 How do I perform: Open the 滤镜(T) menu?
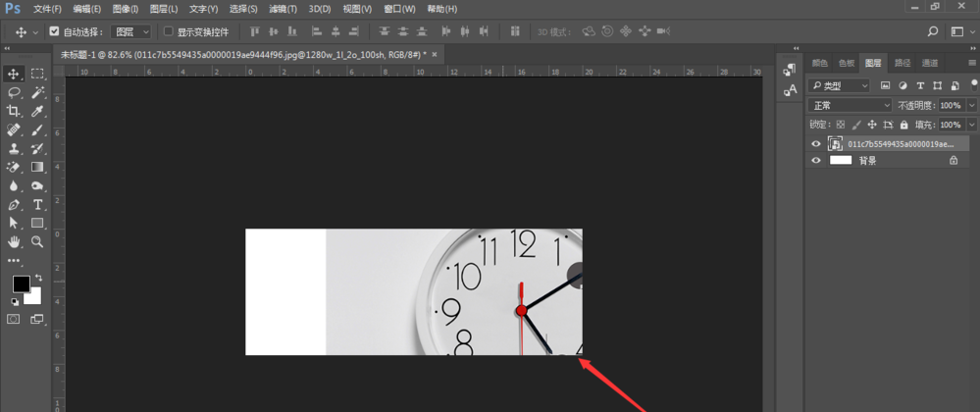[x=283, y=10]
